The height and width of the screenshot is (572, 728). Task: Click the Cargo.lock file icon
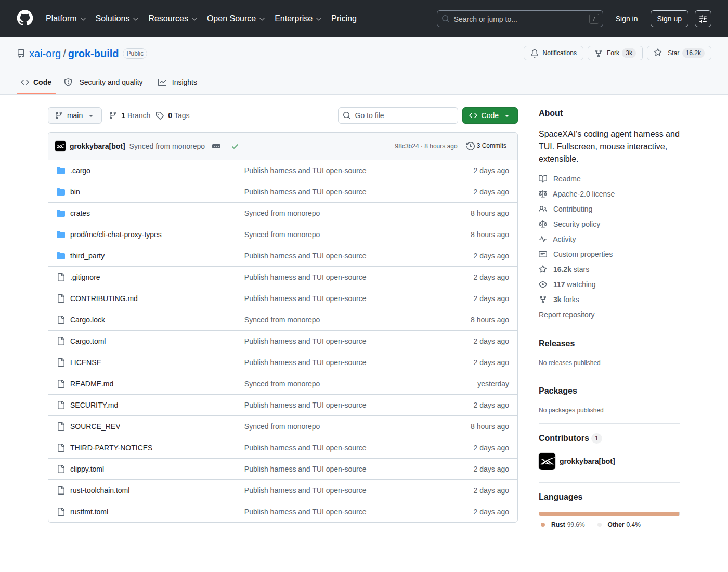tap(61, 320)
